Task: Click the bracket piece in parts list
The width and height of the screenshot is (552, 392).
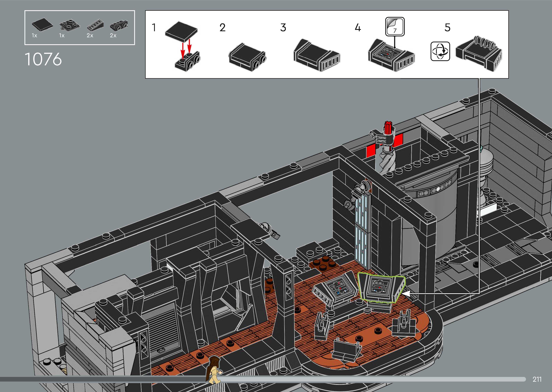Action: [119, 26]
